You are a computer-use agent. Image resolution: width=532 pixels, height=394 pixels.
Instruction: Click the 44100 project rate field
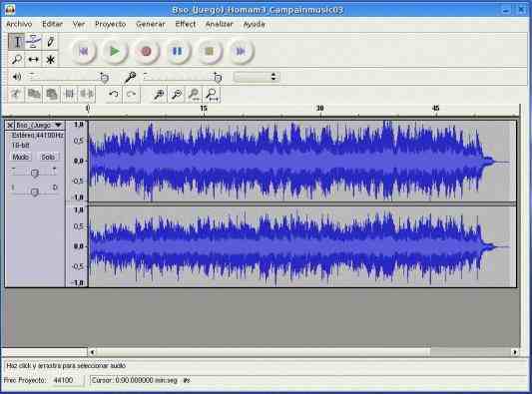67,380
